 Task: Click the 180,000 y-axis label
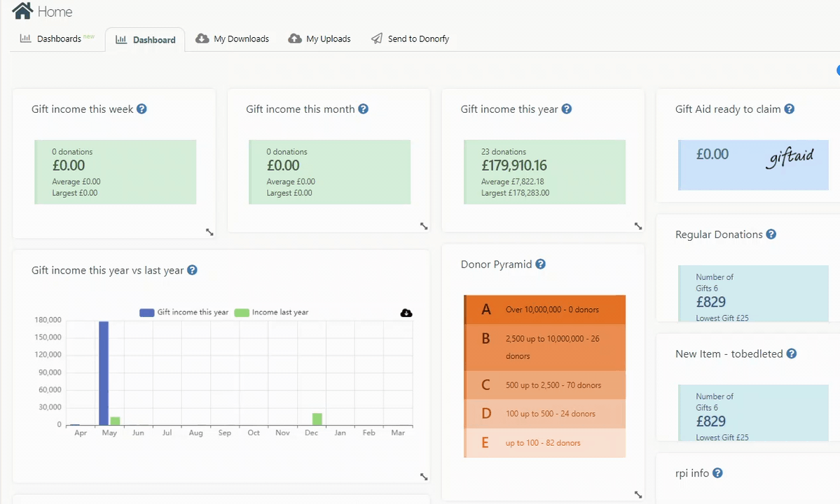pyautogui.click(x=48, y=320)
